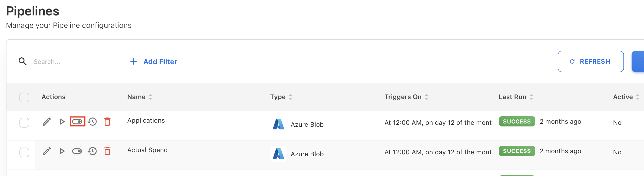Delete the Actual Spend pipeline
Image resolution: width=644 pixels, height=176 pixels.
pos(107,151)
